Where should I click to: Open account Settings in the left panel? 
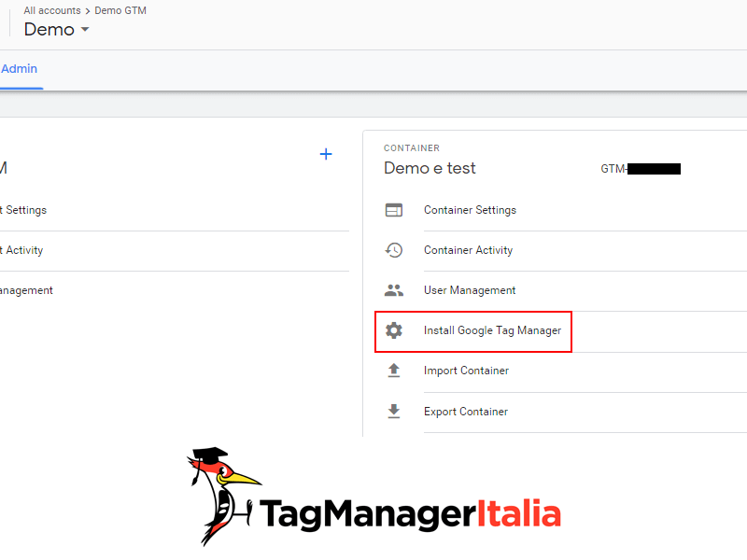23,210
